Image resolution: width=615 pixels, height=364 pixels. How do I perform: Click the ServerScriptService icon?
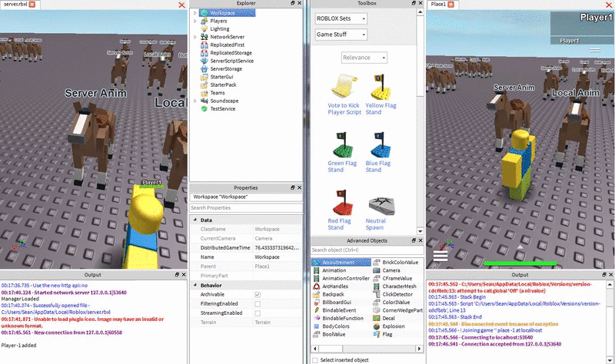(x=204, y=61)
